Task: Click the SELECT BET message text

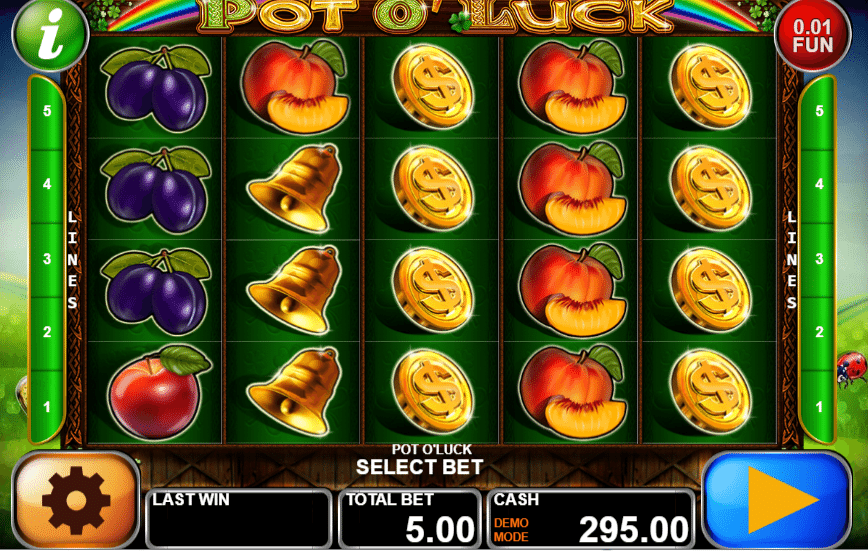Action: click(x=420, y=467)
